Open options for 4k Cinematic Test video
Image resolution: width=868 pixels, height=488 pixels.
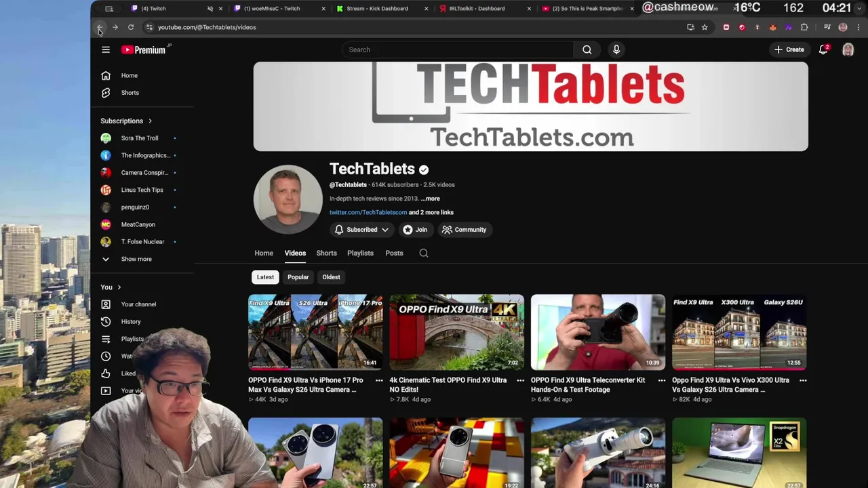click(x=520, y=380)
